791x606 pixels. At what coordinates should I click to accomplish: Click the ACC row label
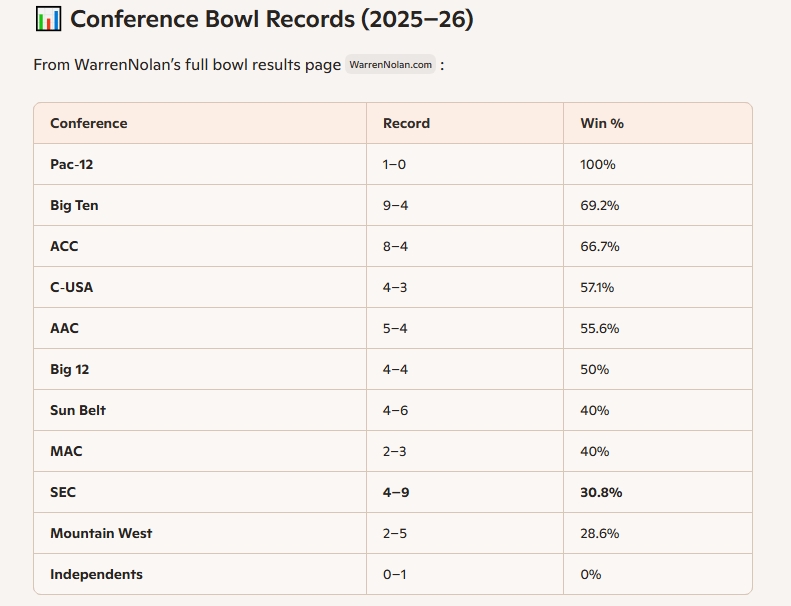(64, 246)
